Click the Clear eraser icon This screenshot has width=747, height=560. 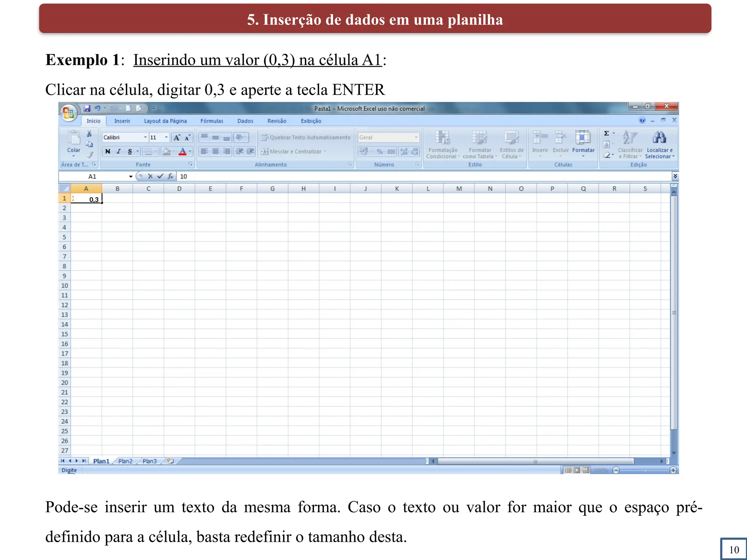(x=606, y=155)
